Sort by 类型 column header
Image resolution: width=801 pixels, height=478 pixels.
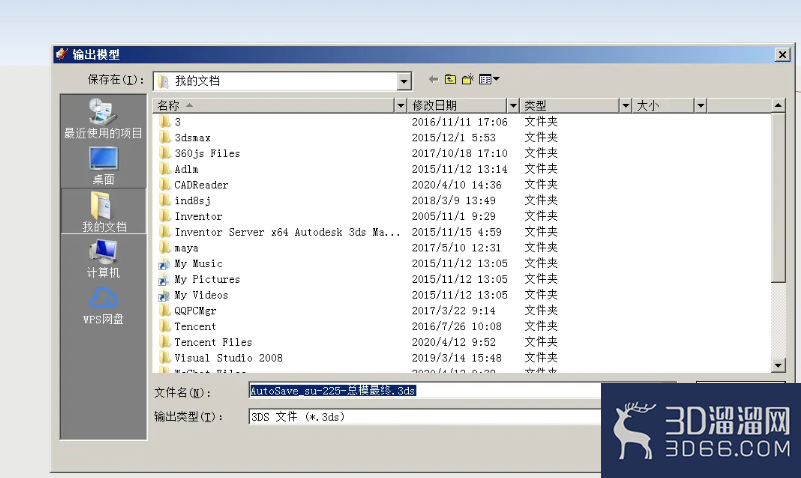pyautogui.click(x=570, y=106)
